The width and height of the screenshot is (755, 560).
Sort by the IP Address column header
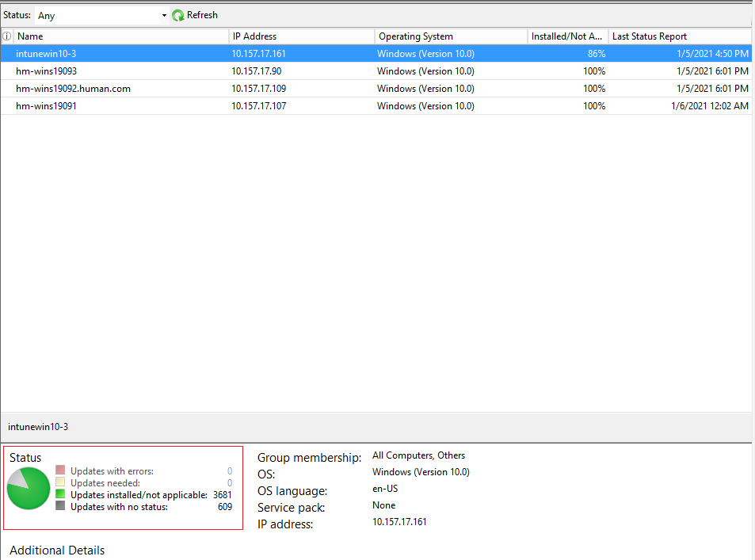point(254,36)
